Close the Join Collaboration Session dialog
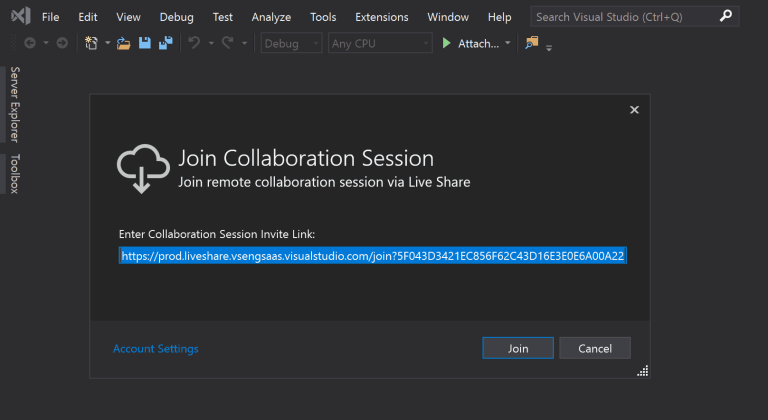 coord(634,110)
